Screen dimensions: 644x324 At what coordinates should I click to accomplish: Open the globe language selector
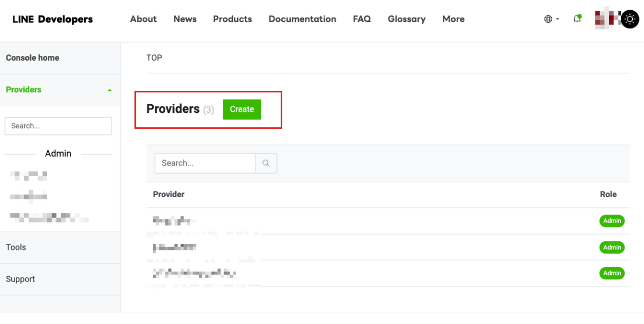(551, 19)
